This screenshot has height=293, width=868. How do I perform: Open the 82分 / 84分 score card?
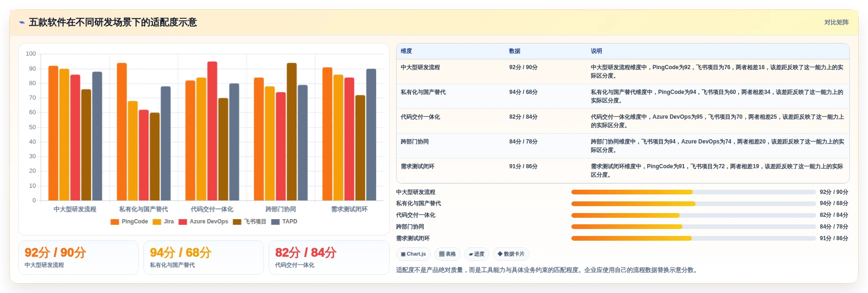pyautogui.click(x=329, y=257)
